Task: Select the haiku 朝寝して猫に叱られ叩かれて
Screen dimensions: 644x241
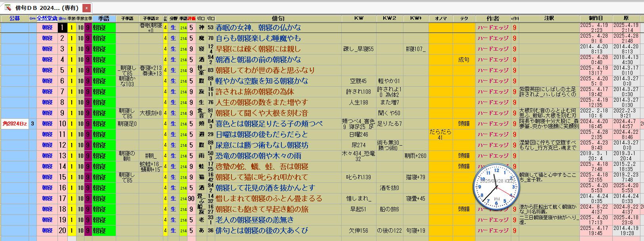Action: coord(262,177)
